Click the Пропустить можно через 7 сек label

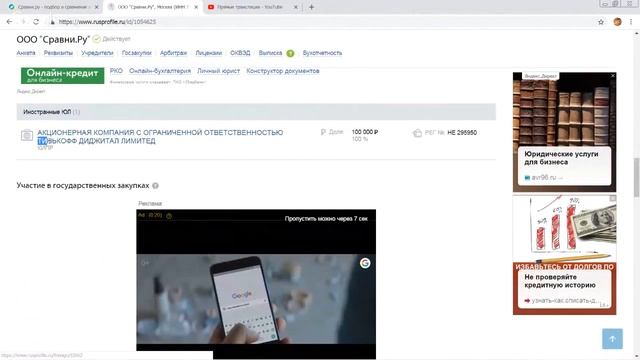click(x=326, y=219)
